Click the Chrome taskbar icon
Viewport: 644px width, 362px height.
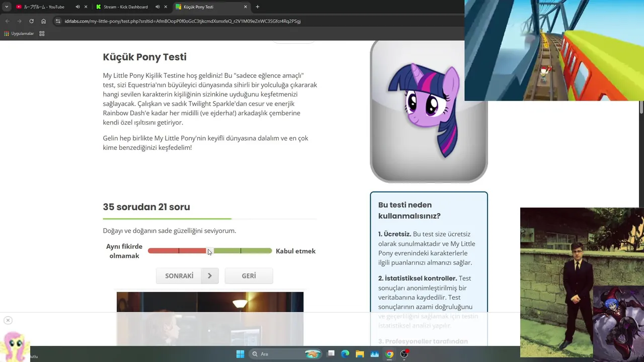click(x=389, y=354)
